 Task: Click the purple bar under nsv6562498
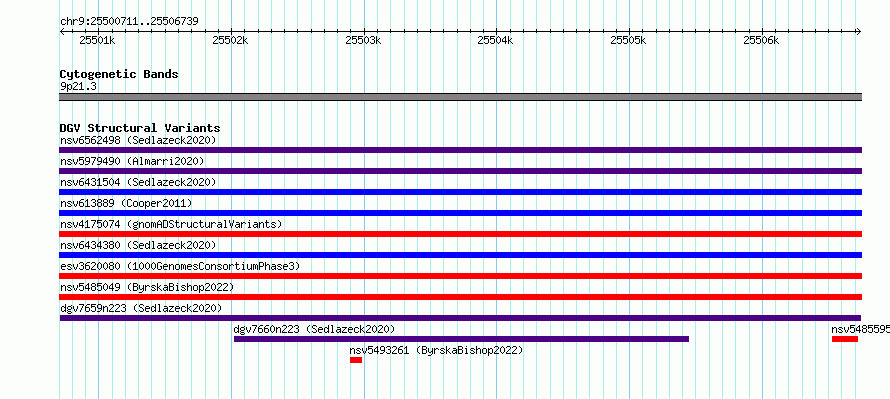click(460, 150)
